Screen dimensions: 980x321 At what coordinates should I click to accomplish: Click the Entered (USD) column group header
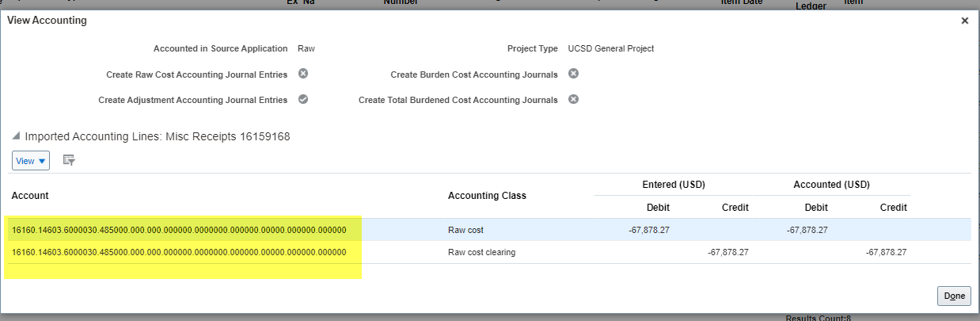click(x=674, y=185)
